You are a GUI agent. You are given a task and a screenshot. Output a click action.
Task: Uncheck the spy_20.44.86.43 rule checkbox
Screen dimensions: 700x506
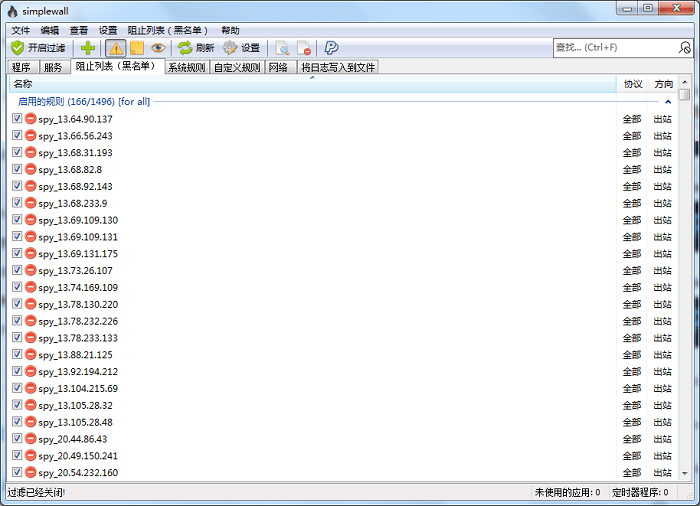tap(17, 438)
